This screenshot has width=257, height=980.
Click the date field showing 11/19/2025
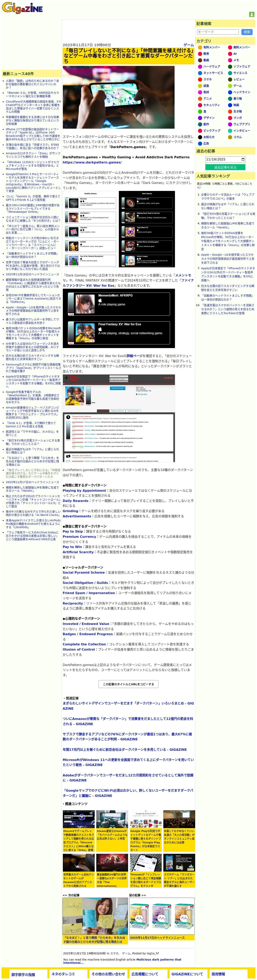click(225, 159)
